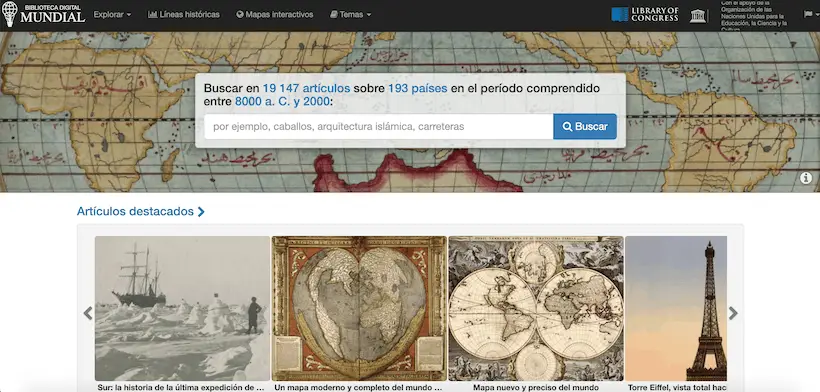Open Mapas interactivos from the navbar
Image resolution: width=820 pixels, height=392 pixels.
[275, 15]
